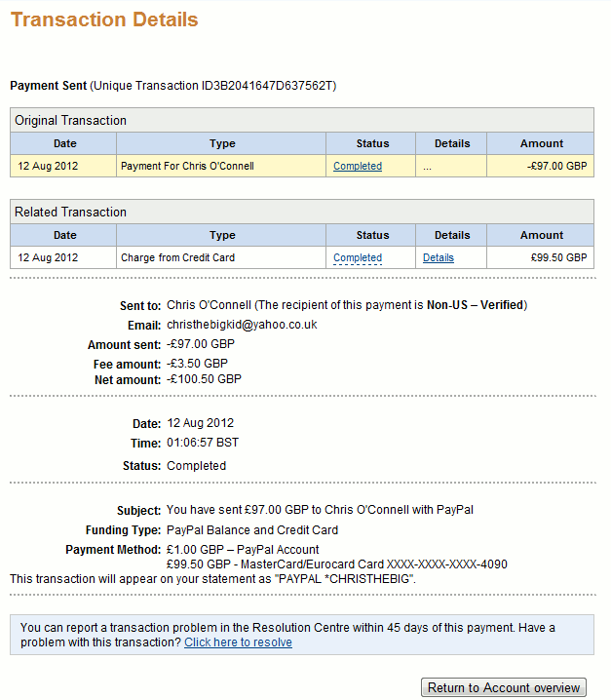Screen dimensions: 611x700
Task: Click the Net amount value -£100.50 GBP
Action: pos(204,379)
